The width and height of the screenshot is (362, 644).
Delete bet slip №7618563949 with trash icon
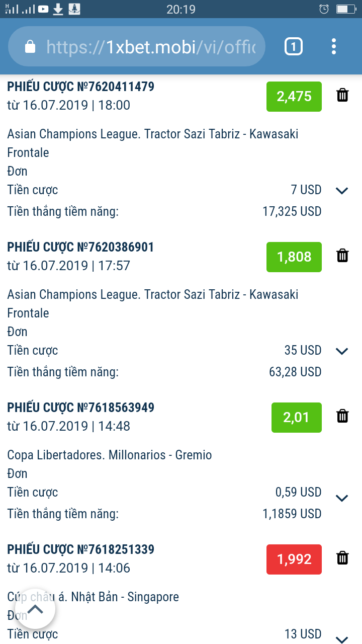342,416
